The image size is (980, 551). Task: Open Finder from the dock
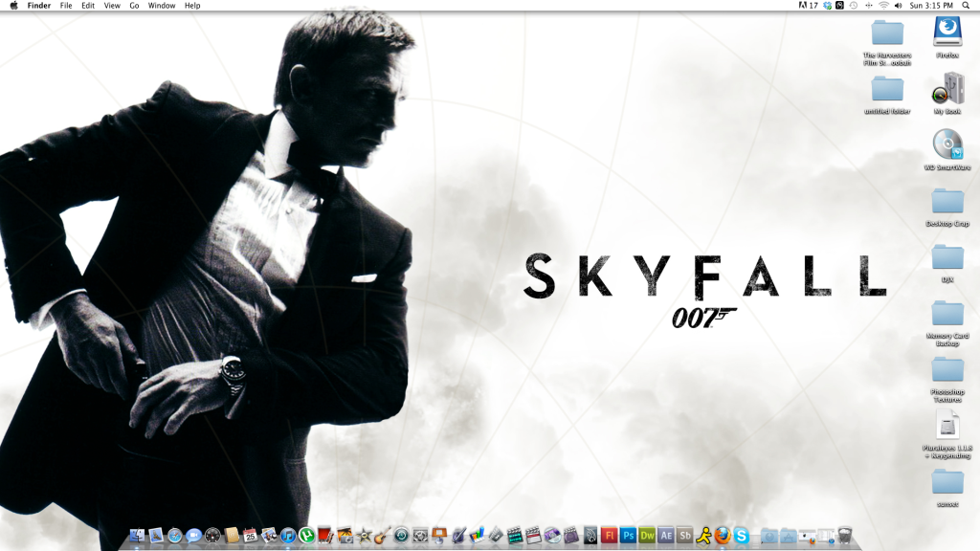[x=137, y=536]
